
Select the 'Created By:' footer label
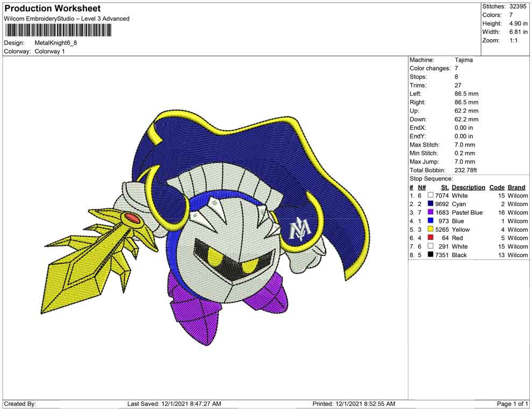pyautogui.click(x=20, y=404)
